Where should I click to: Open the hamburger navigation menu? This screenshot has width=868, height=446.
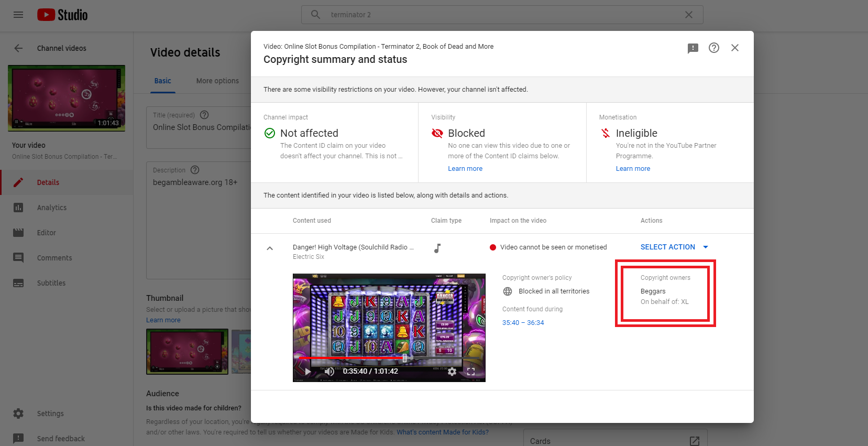point(18,15)
